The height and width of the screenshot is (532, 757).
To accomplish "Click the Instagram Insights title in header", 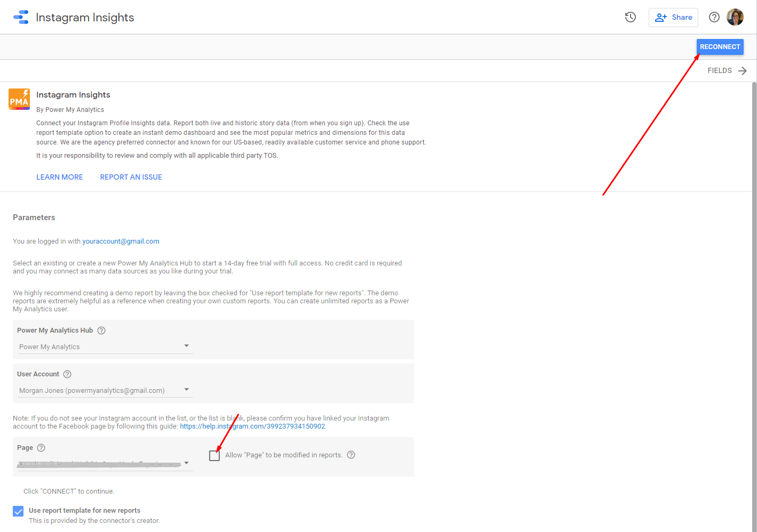I will coord(85,17).
